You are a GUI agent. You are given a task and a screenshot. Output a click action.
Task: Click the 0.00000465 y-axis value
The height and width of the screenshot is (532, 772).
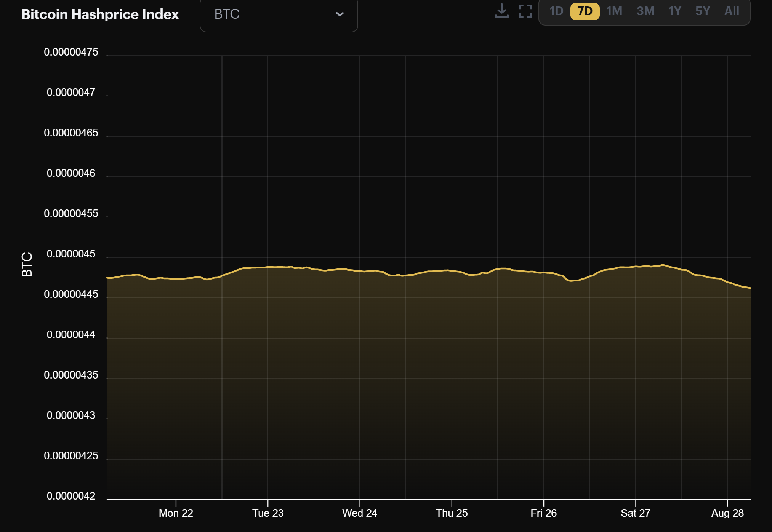click(x=71, y=133)
